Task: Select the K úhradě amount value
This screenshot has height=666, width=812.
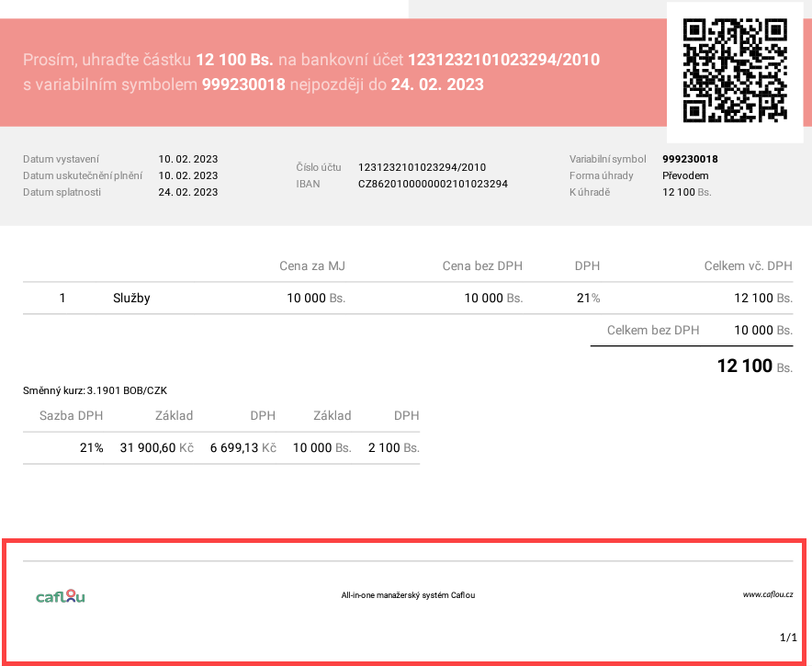Action: pos(686,192)
